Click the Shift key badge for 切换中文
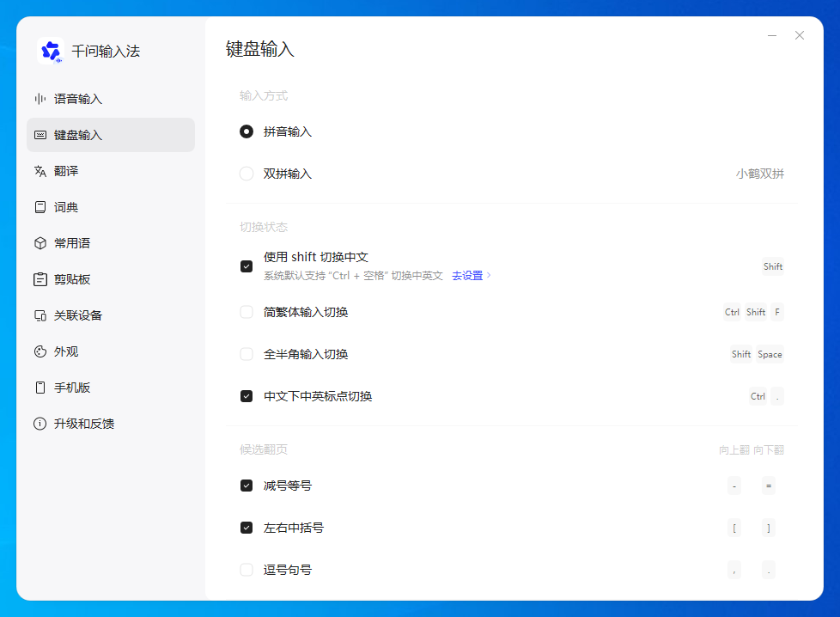The height and width of the screenshot is (617, 840). 772,266
